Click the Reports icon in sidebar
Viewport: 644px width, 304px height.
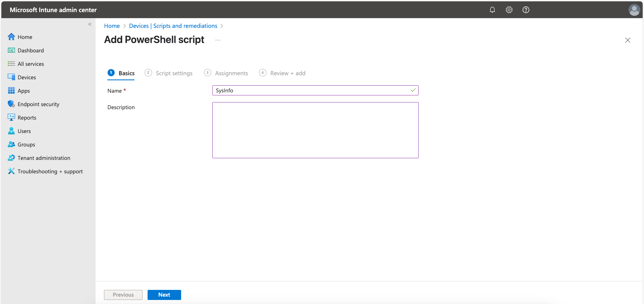(11, 117)
